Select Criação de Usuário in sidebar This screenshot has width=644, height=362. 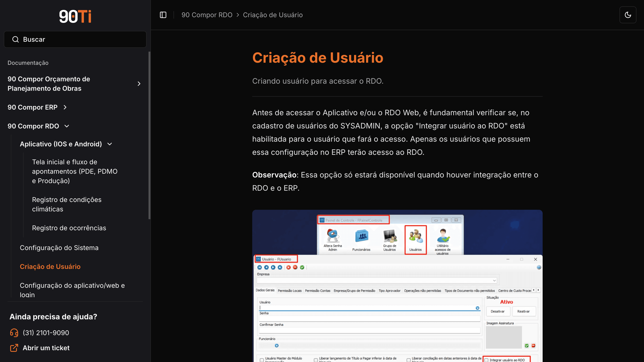(50, 267)
